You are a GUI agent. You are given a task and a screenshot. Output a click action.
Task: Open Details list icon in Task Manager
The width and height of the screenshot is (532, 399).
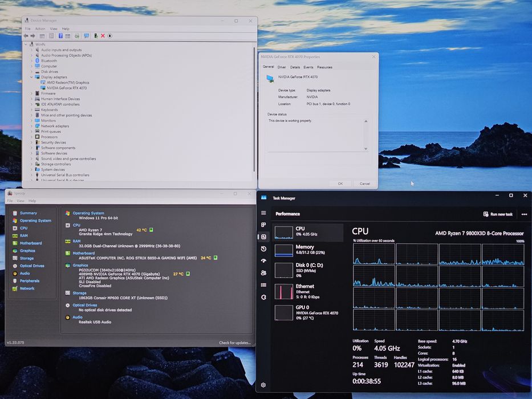coord(263,285)
